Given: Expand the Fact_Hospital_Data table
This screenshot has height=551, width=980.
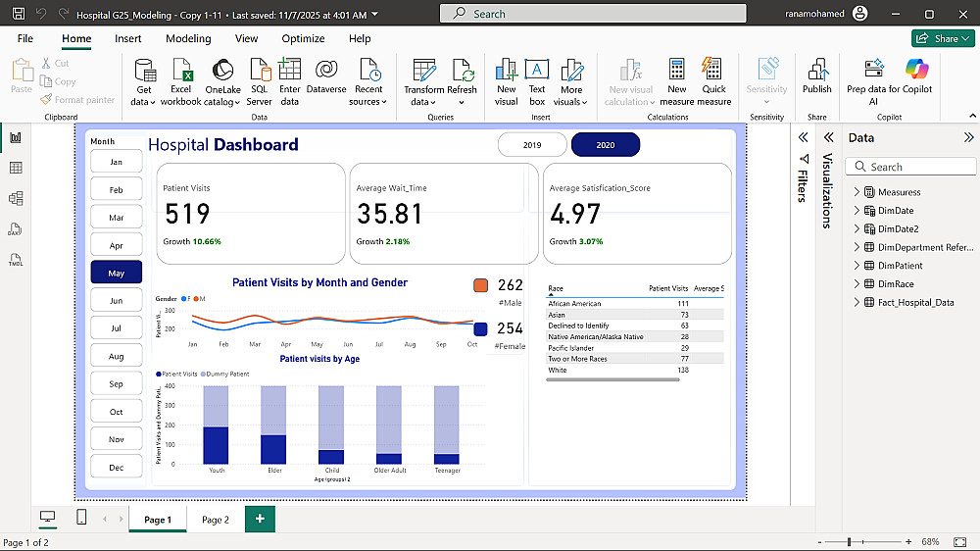Looking at the screenshot, I should (857, 303).
